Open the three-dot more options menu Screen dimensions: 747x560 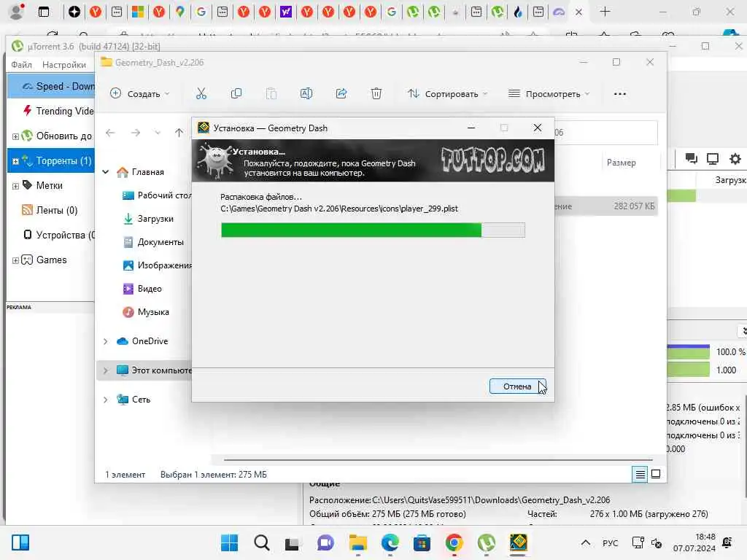click(620, 94)
